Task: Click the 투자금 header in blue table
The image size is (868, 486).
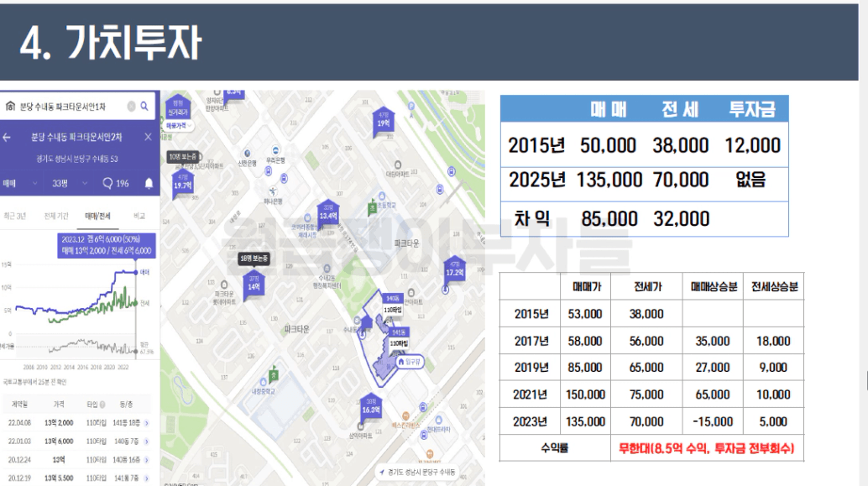Action: click(752, 109)
